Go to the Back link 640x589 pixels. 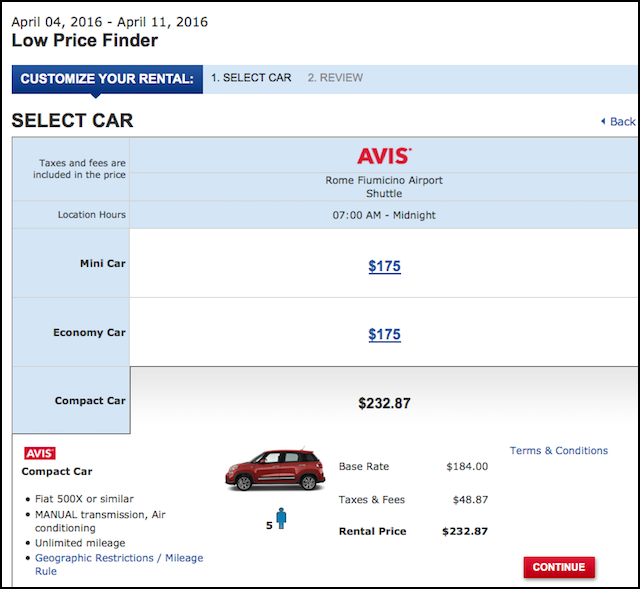click(622, 121)
